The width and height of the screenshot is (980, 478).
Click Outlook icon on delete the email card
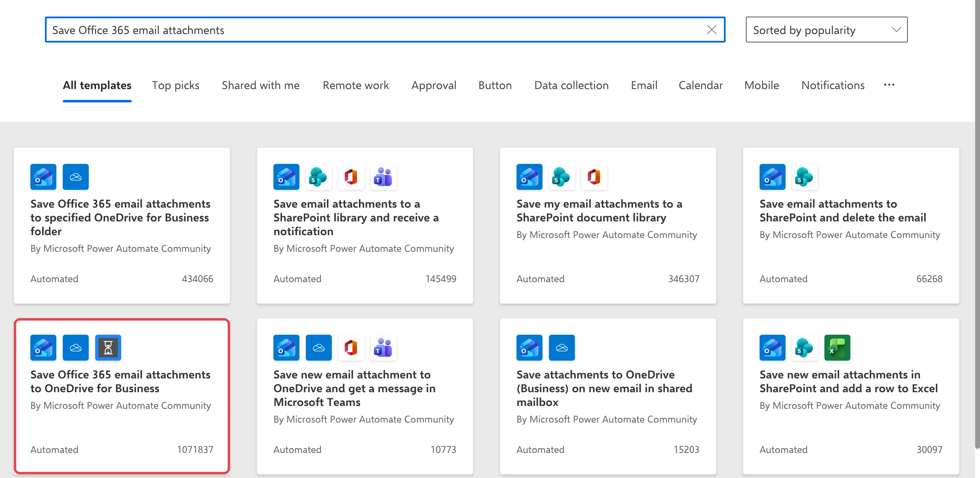coord(773,177)
